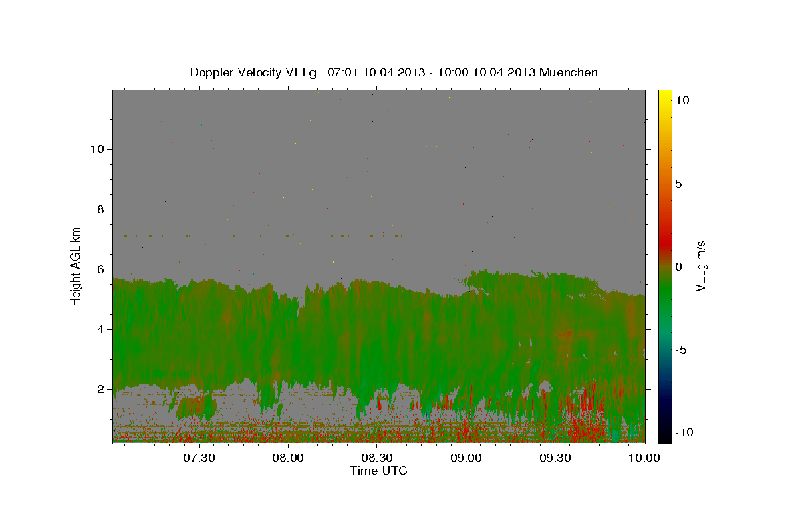Click the colorbar label '-5'
This screenshot has height=532, width=798.
tap(681, 350)
